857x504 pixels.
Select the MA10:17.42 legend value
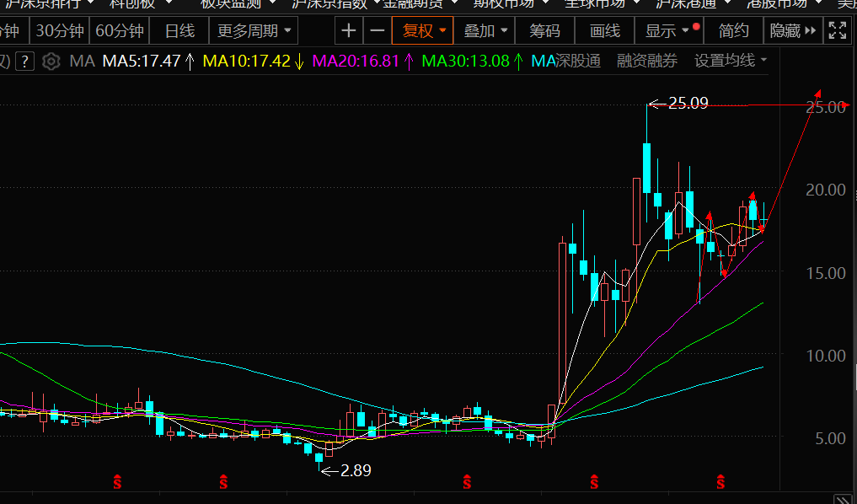tap(247, 61)
